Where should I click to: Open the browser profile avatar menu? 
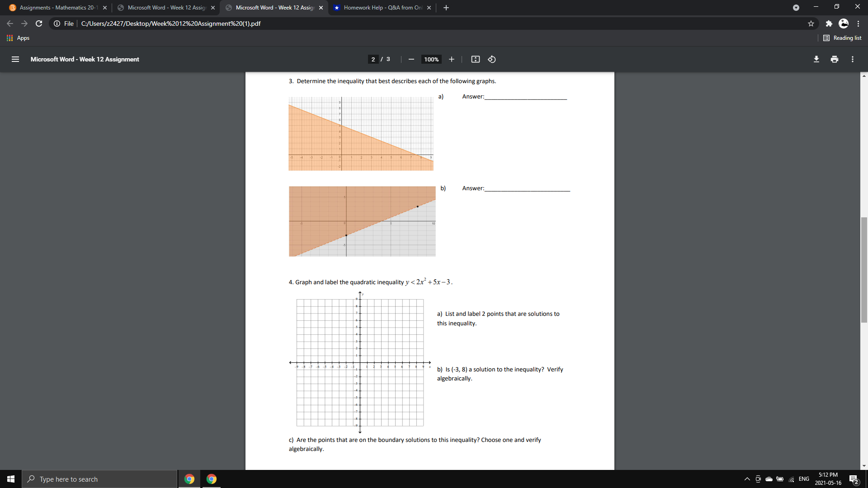pyautogui.click(x=844, y=23)
